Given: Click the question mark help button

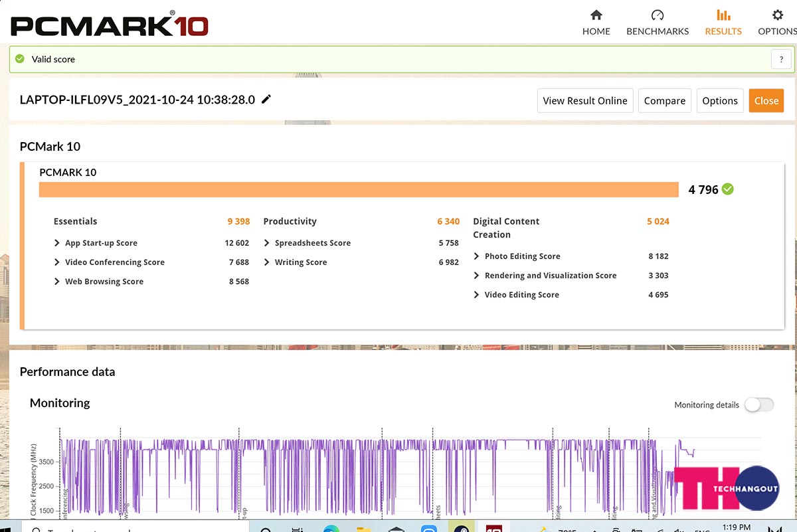Looking at the screenshot, I should point(781,59).
